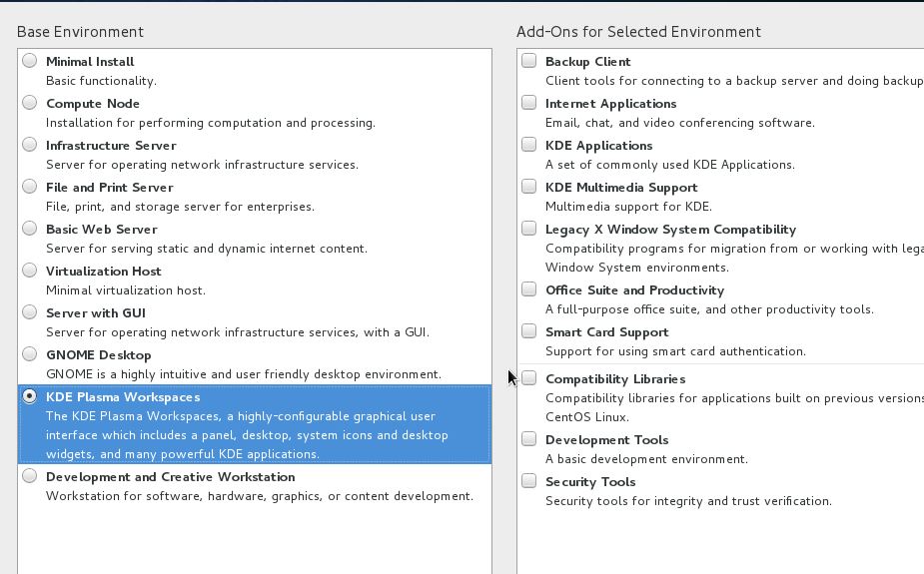924x574 pixels.
Task: Enable the Development Tools checkbox
Action: point(528,439)
